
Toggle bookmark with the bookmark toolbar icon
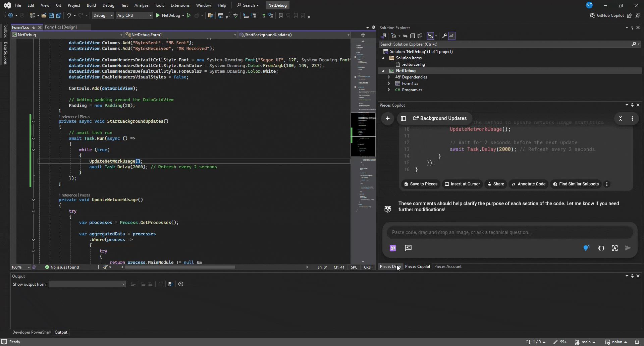tap(281, 15)
